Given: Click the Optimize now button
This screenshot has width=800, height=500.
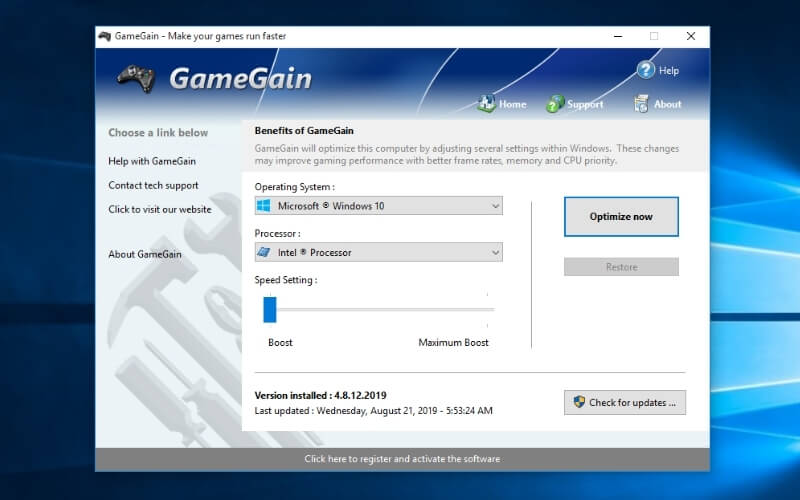Looking at the screenshot, I should (x=621, y=216).
